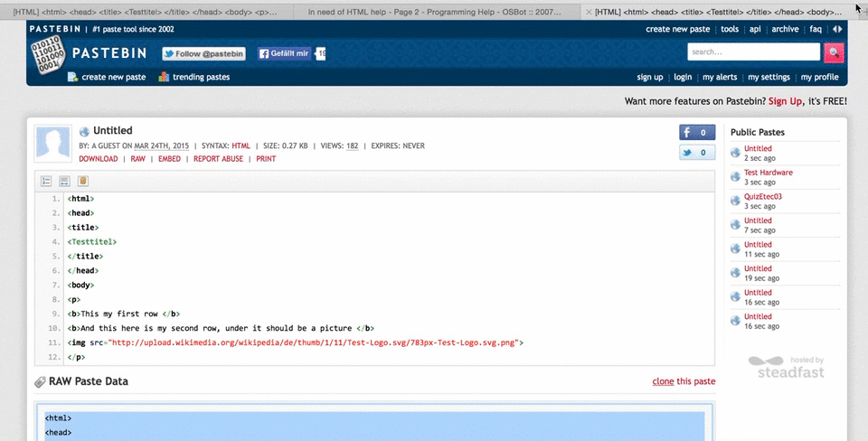The image size is (868, 441).
Task: Click inside the RAW paste data textarea
Action: click(374, 422)
